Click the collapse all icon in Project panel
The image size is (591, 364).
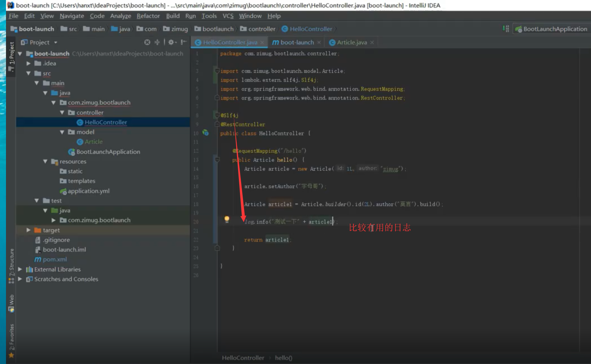tap(157, 42)
